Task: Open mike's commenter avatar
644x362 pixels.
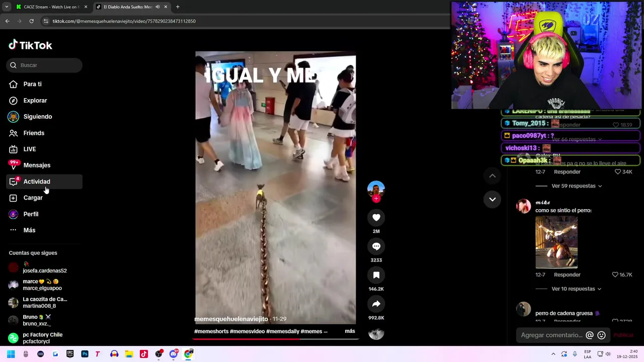Action: click(x=524, y=206)
